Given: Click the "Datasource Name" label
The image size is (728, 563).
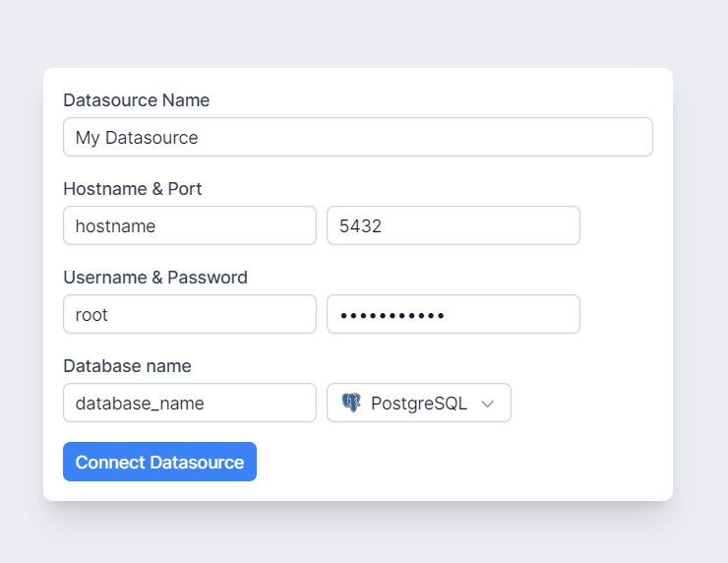Looking at the screenshot, I should (x=136, y=100).
